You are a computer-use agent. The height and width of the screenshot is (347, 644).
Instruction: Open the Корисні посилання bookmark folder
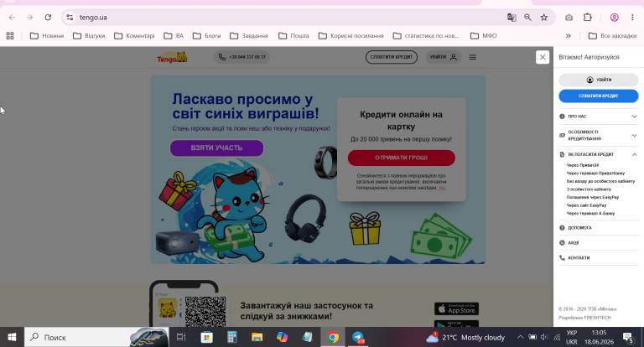click(x=351, y=36)
